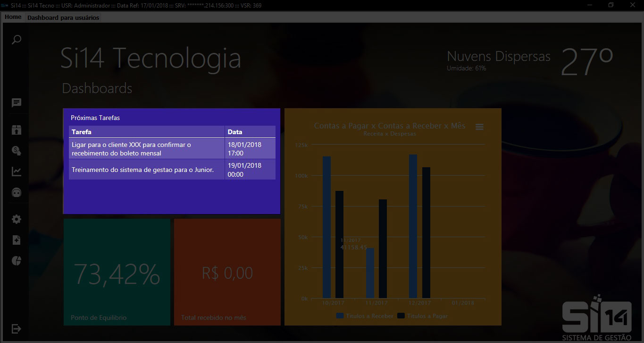Click the Tarefa column header

click(x=147, y=132)
